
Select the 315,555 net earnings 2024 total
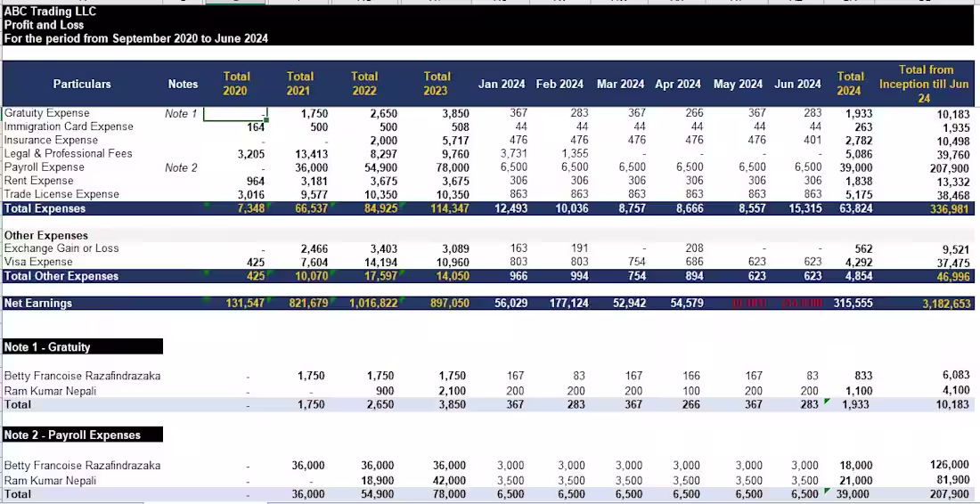[853, 303]
